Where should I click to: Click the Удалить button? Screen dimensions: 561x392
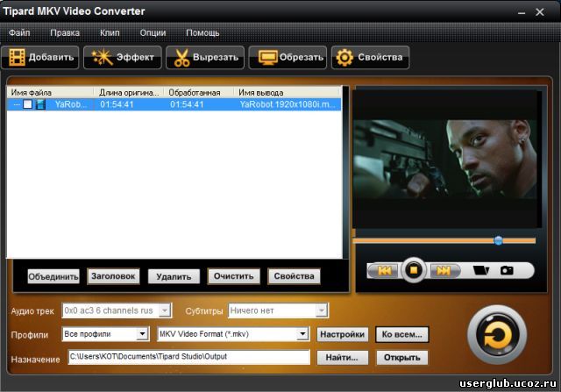click(174, 277)
